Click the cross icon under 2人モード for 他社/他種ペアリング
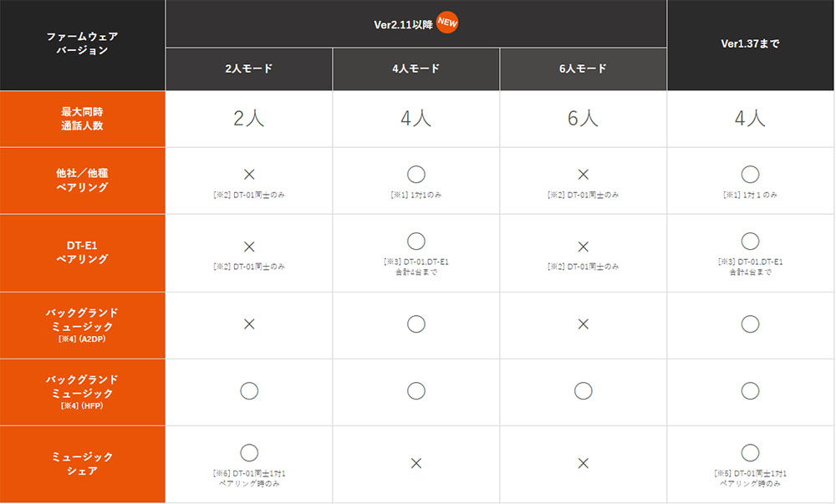Viewport: 836px width, 504px height. click(x=249, y=174)
